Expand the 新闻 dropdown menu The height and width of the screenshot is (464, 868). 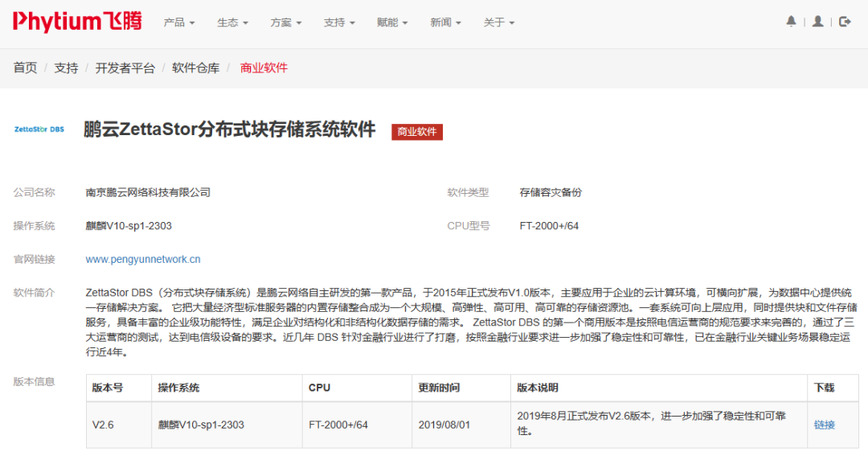(445, 23)
